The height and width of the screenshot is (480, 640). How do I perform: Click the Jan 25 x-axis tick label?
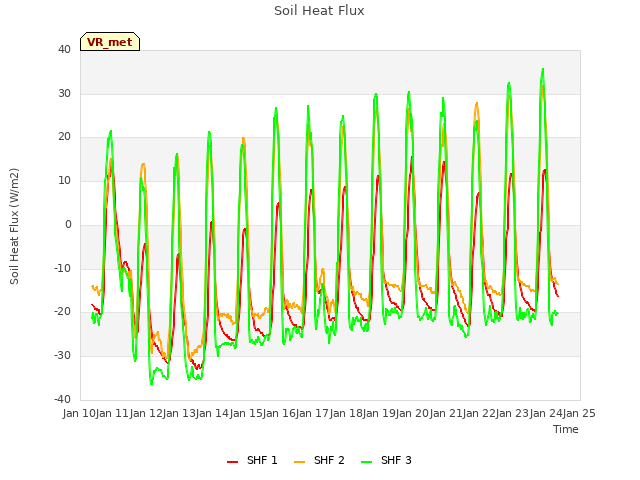tap(579, 413)
